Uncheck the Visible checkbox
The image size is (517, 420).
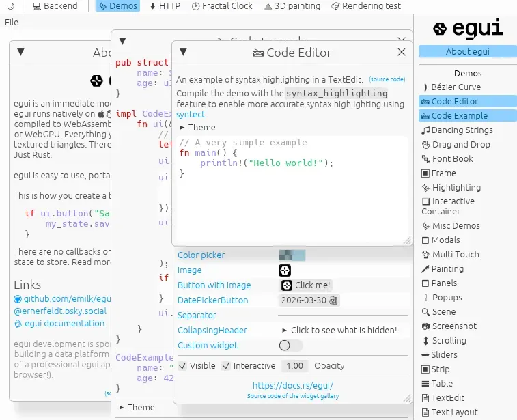(x=183, y=366)
